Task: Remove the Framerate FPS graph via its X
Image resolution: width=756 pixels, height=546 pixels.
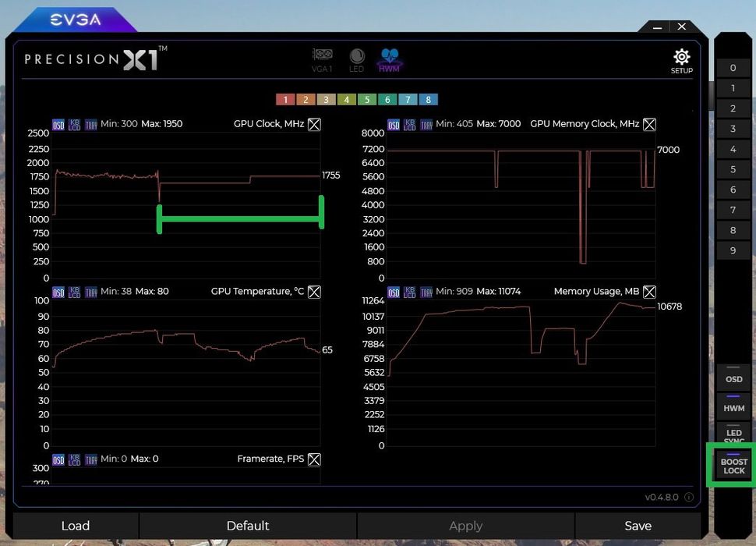Action: pos(314,459)
